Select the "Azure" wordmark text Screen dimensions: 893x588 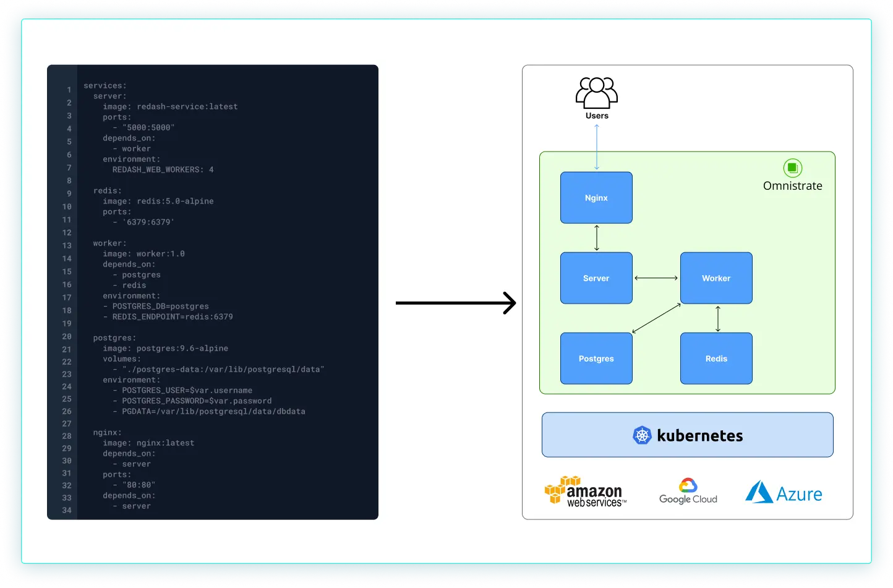799,494
